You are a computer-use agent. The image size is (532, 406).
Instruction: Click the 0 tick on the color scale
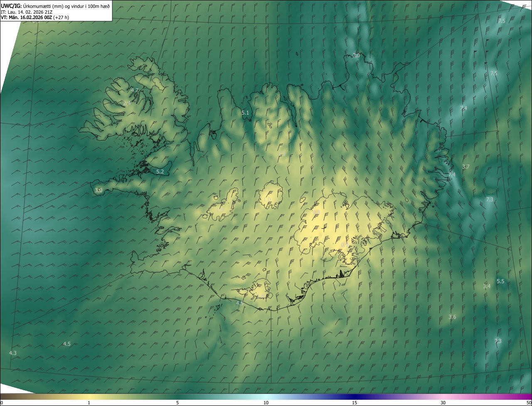(2, 403)
